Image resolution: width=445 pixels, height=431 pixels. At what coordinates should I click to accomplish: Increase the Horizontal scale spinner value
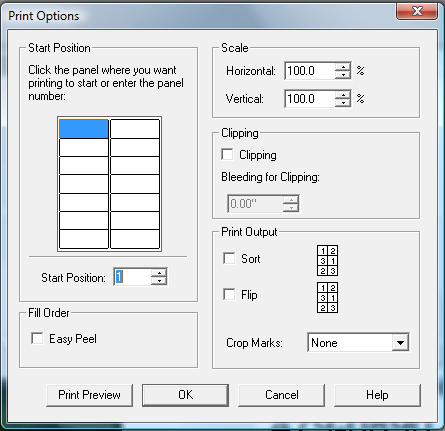342,67
